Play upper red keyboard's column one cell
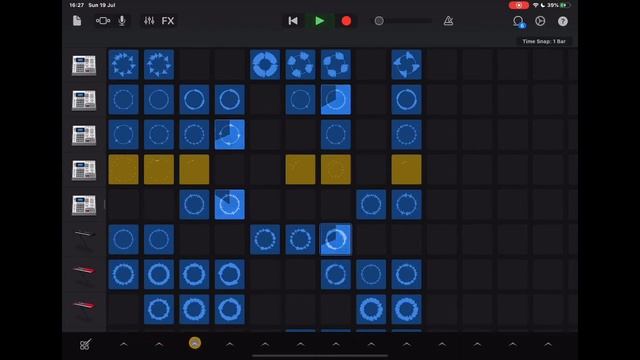The height and width of the screenshot is (360, 640). (123, 274)
